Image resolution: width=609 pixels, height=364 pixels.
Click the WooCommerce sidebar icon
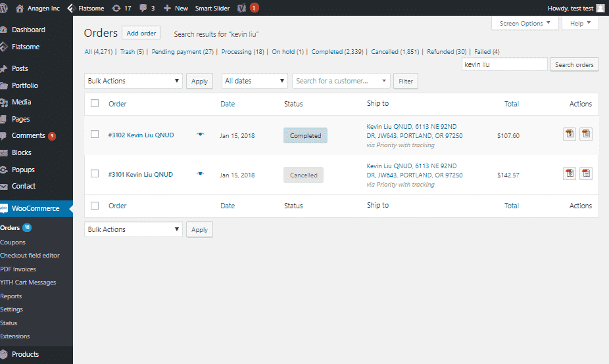point(3,209)
